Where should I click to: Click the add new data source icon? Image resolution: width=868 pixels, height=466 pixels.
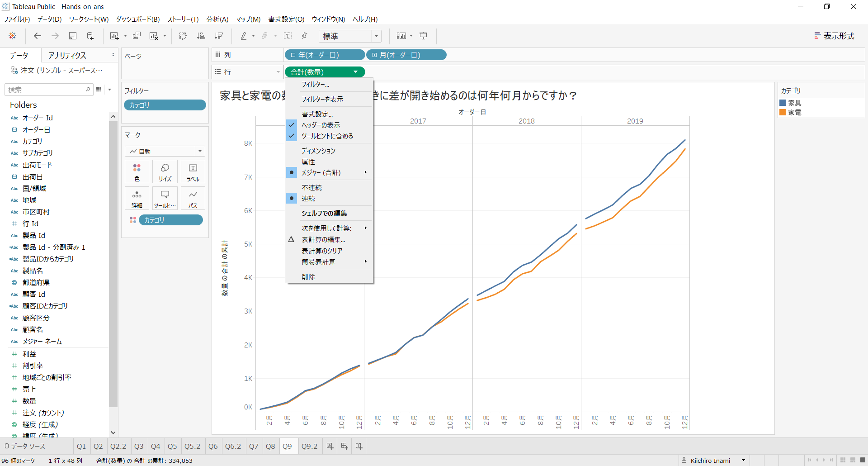click(x=90, y=36)
